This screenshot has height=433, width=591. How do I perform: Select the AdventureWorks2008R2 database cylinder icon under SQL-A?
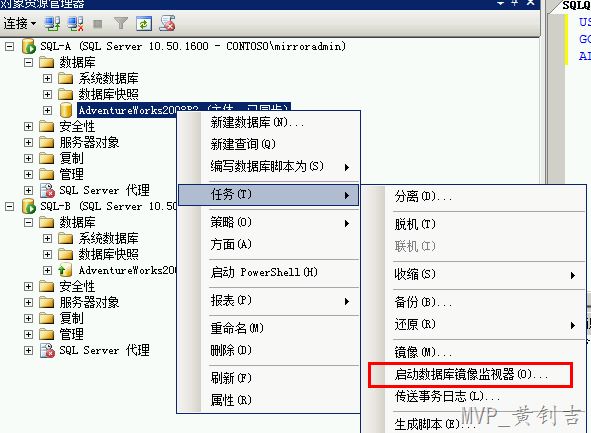point(66,110)
